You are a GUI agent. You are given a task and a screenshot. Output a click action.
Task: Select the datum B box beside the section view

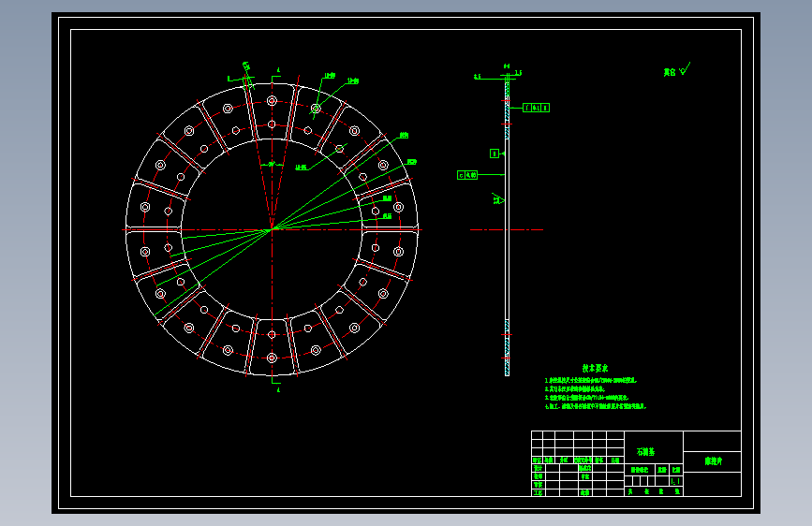[495, 153]
